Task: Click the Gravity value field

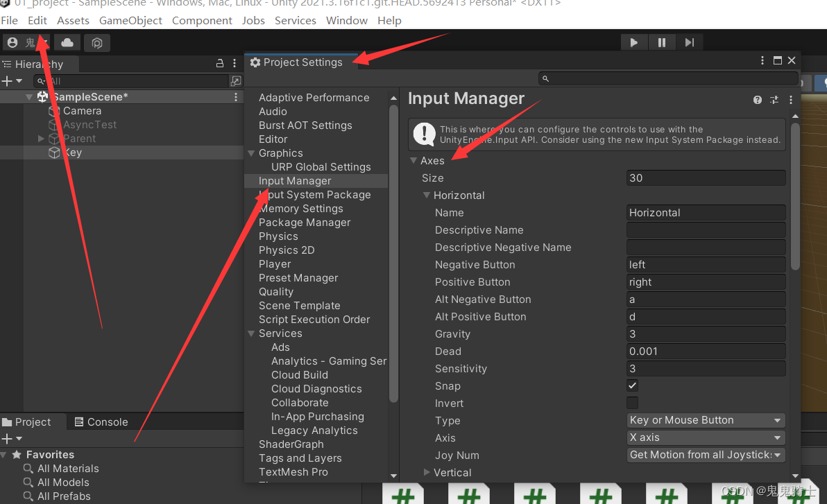Action: pyautogui.click(x=706, y=334)
